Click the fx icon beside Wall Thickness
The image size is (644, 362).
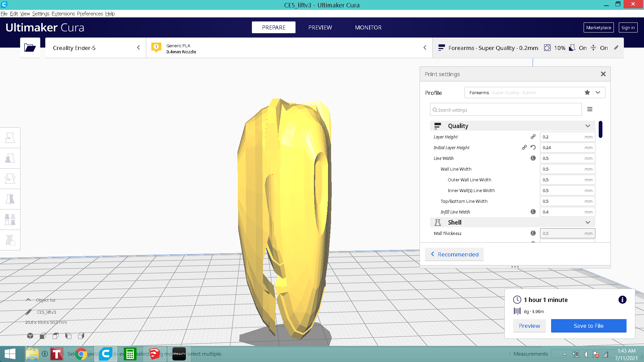(533, 233)
